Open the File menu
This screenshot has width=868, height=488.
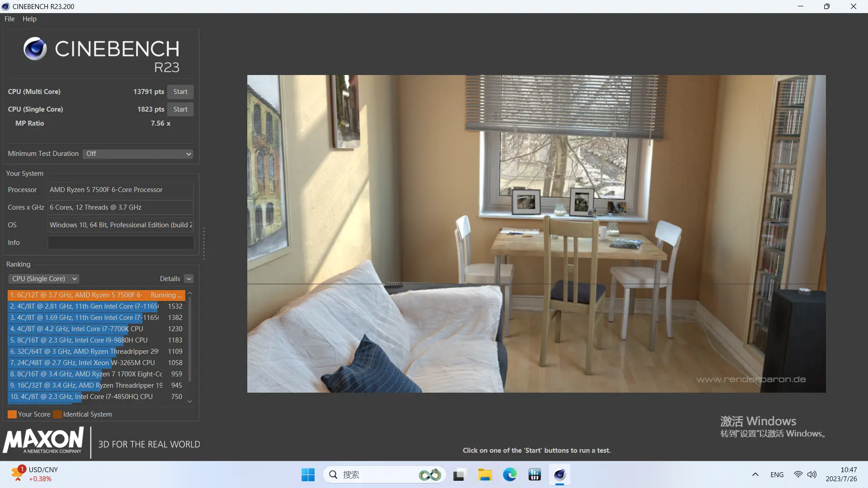click(x=9, y=19)
